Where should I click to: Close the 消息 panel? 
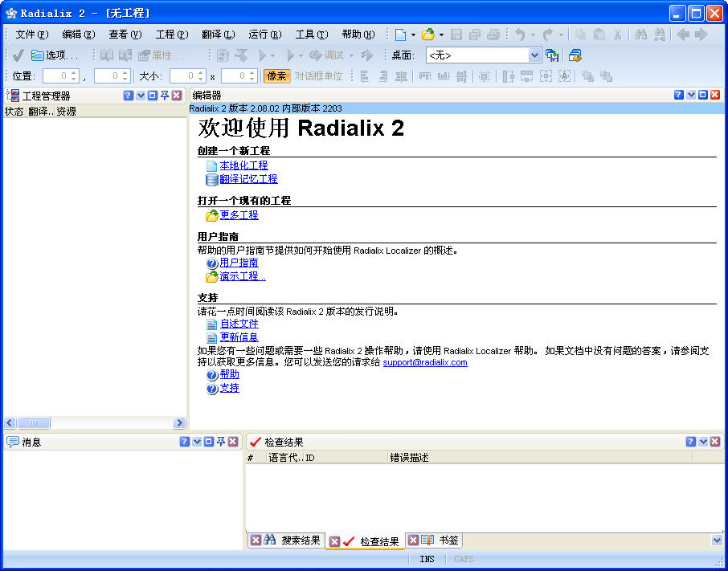pos(233,442)
